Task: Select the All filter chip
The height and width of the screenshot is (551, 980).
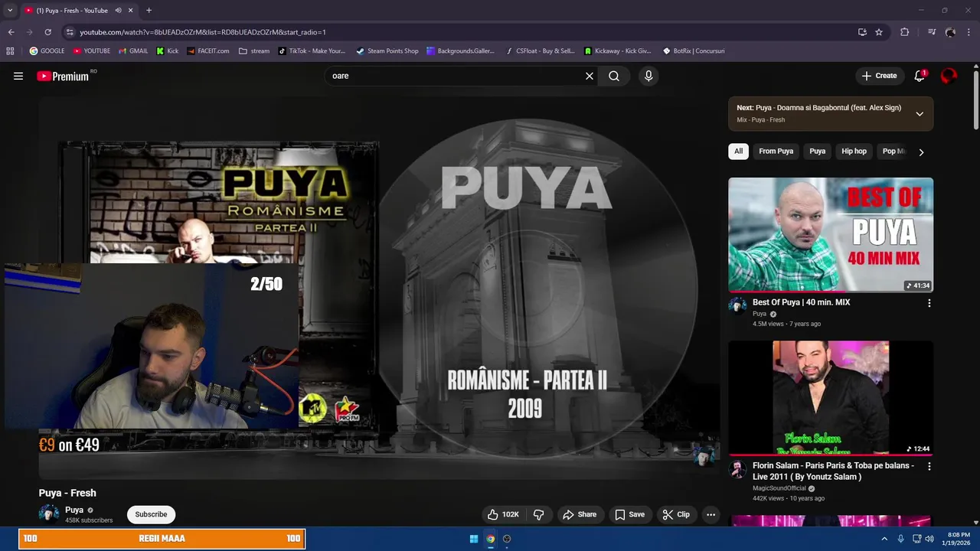Action: coord(738,152)
